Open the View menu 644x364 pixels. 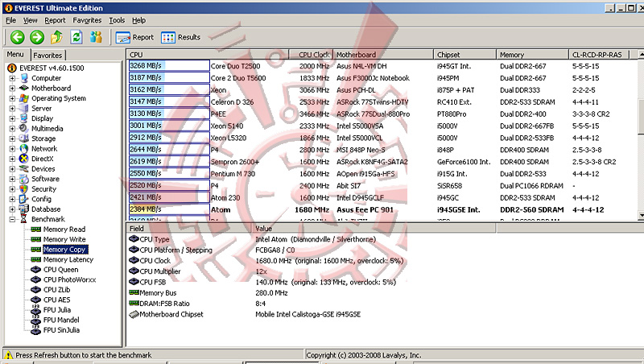pos(30,20)
